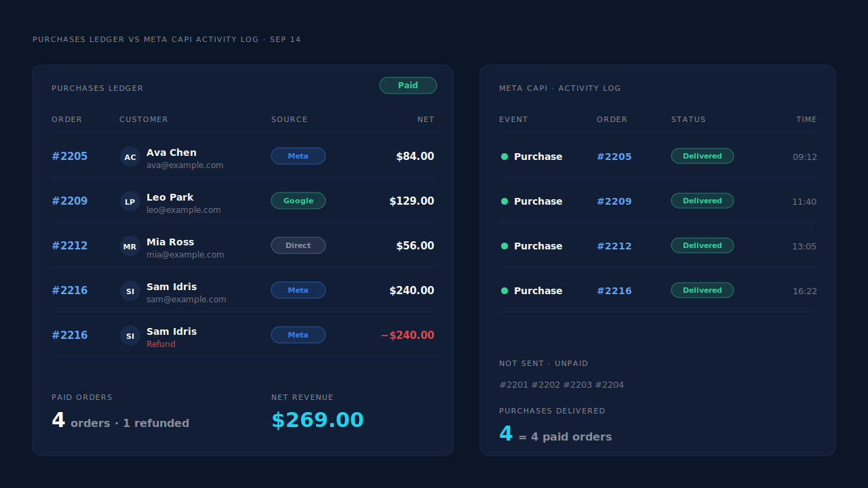Screen dimensions: 868x488
Task: Click the email mia@example.com
Action: tap(185, 255)
